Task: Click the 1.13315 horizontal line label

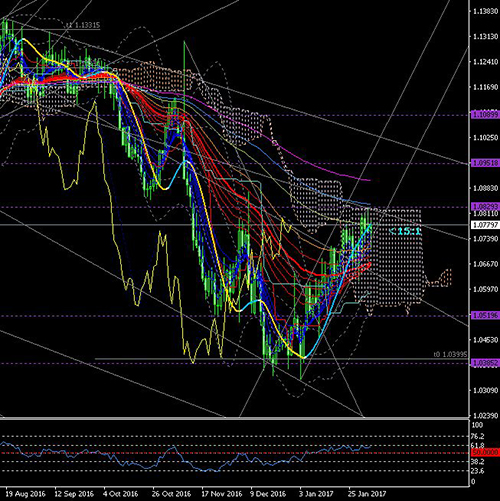Action: click(x=83, y=25)
